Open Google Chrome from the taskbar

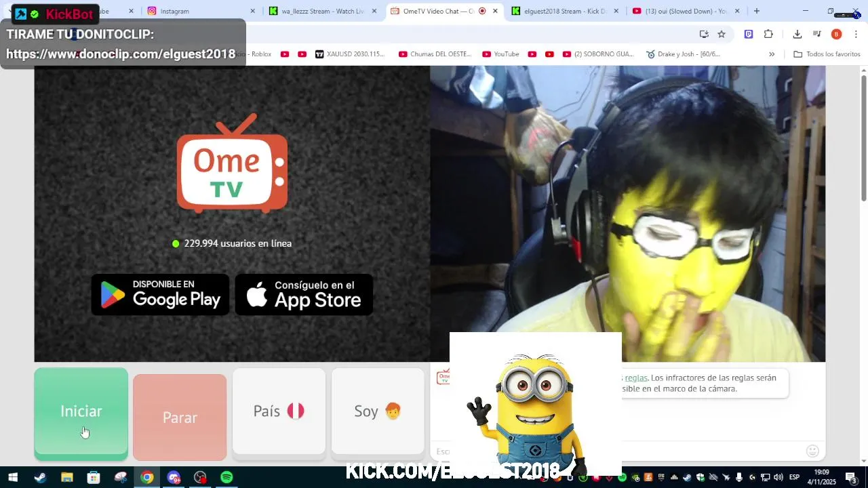(146, 477)
